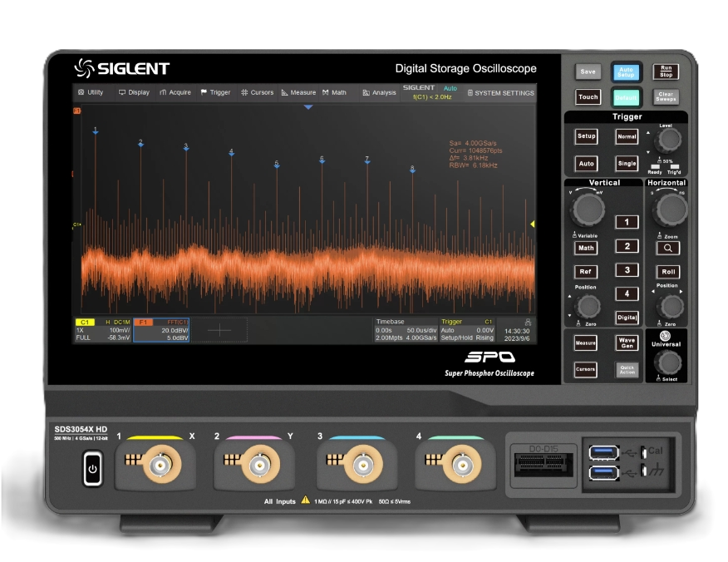Screen dimensions: 728x562
Task: Select FFT peak marker 1
Action: pos(96,131)
